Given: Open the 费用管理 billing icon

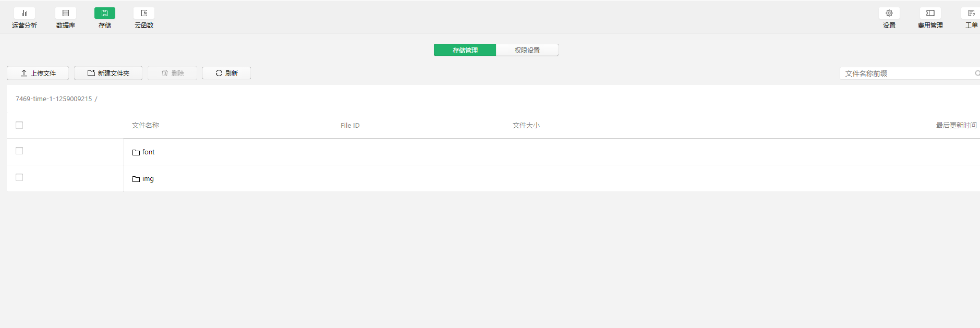Looking at the screenshot, I should tap(930, 13).
